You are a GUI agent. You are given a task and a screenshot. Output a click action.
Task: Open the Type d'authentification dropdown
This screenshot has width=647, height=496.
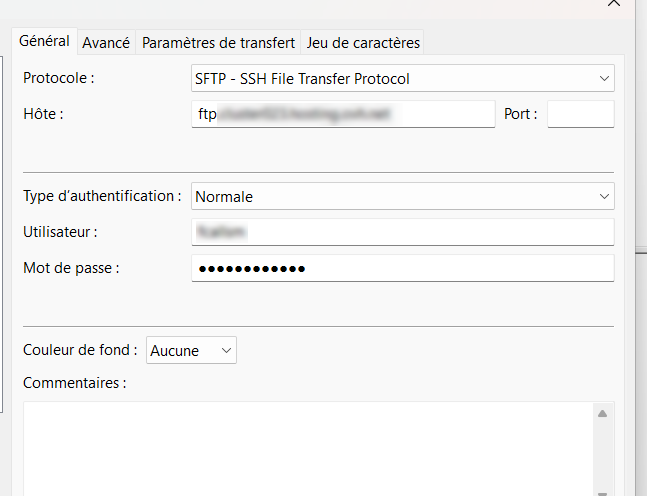402,197
